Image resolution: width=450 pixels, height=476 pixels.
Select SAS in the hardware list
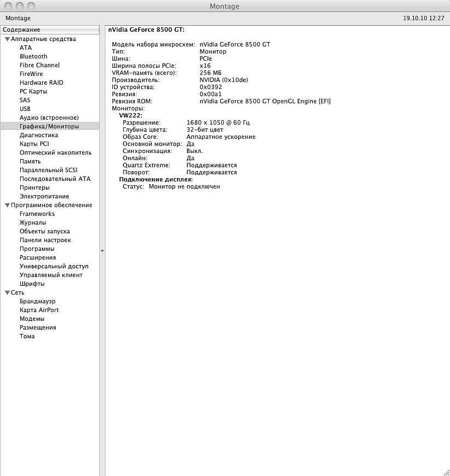25,100
